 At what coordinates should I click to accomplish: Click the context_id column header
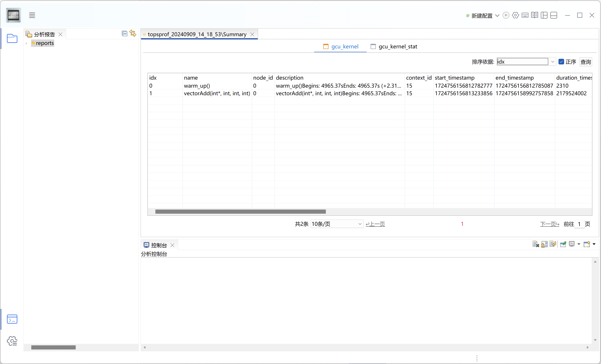tap(419, 77)
